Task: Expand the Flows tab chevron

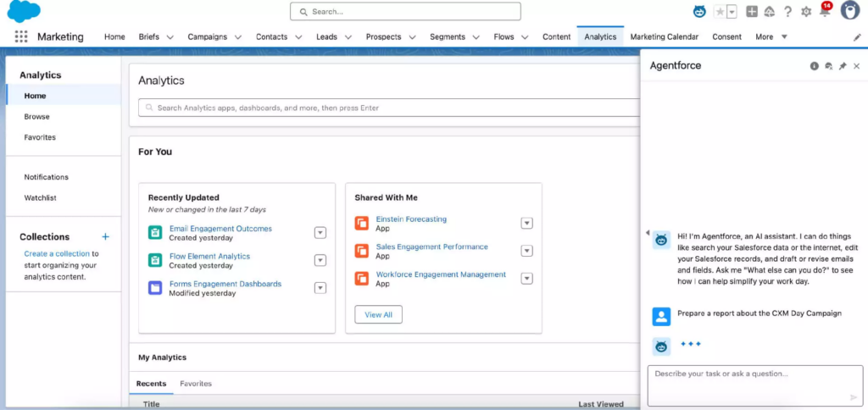Action: pyautogui.click(x=525, y=37)
